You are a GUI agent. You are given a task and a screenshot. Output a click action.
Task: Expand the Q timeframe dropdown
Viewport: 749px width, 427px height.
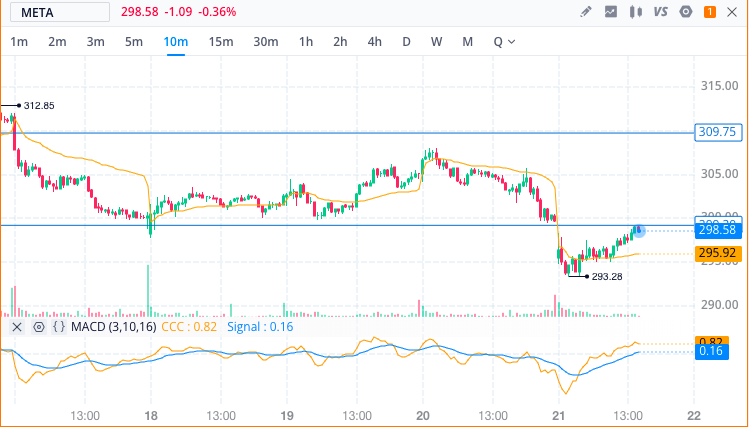[504, 42]
